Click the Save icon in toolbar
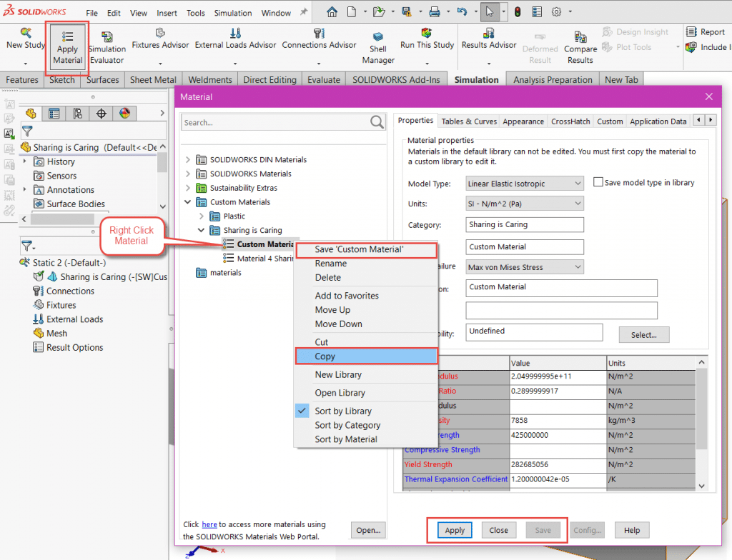The image size is (732, 560). (406, 12)
